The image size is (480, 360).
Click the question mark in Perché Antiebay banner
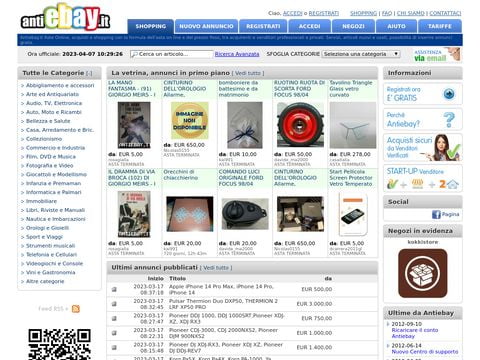(x=449, y=119)
